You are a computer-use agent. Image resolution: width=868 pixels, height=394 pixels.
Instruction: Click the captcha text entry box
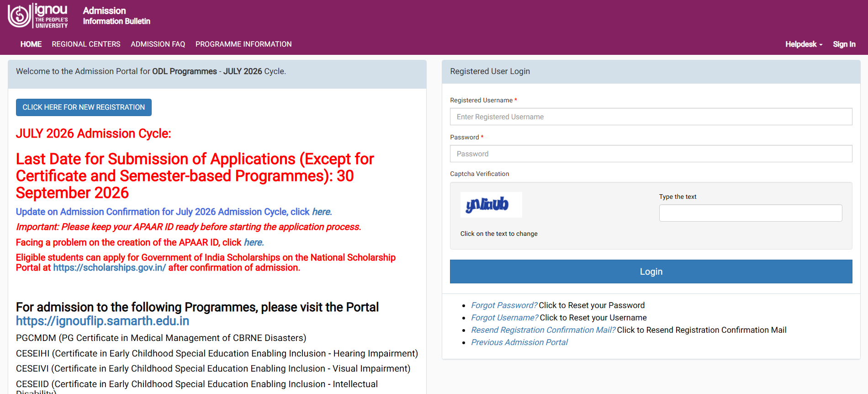point(751,213)
